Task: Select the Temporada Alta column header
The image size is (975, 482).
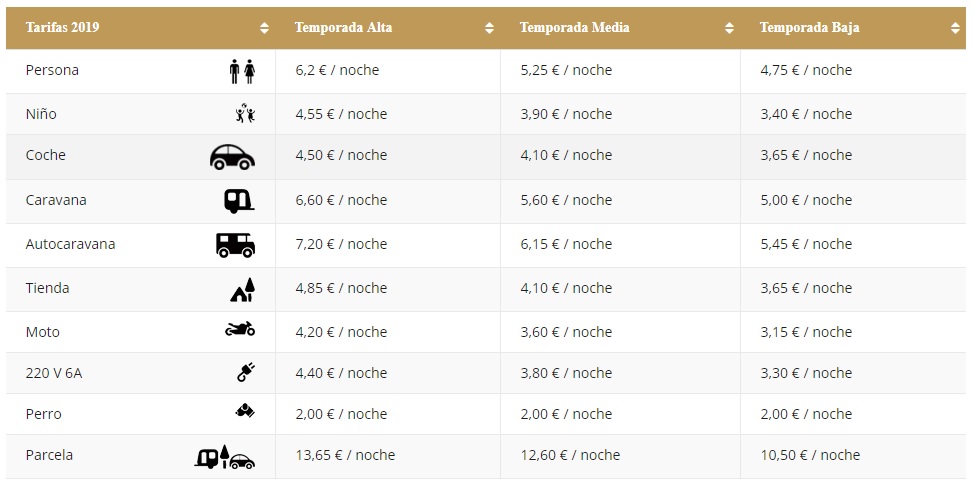Action: pos(343,28)
